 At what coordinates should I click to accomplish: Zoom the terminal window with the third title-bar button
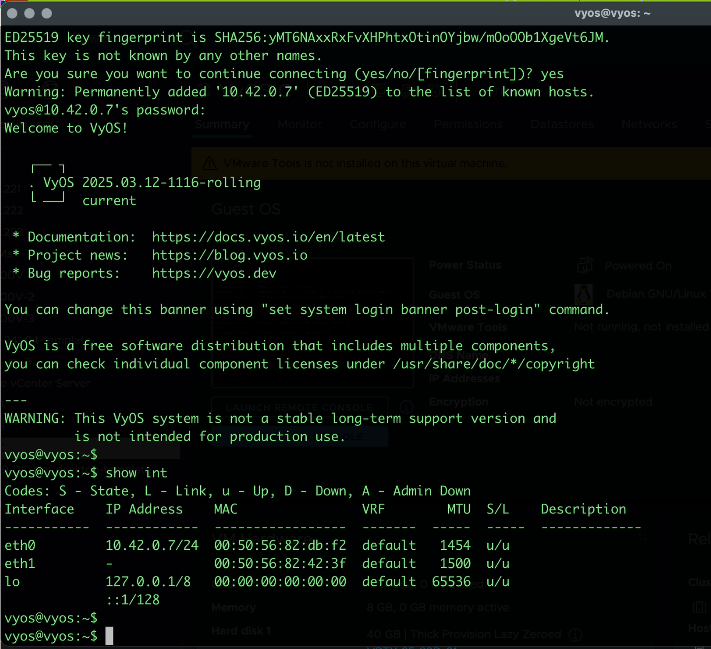click(x=47, y=14)
